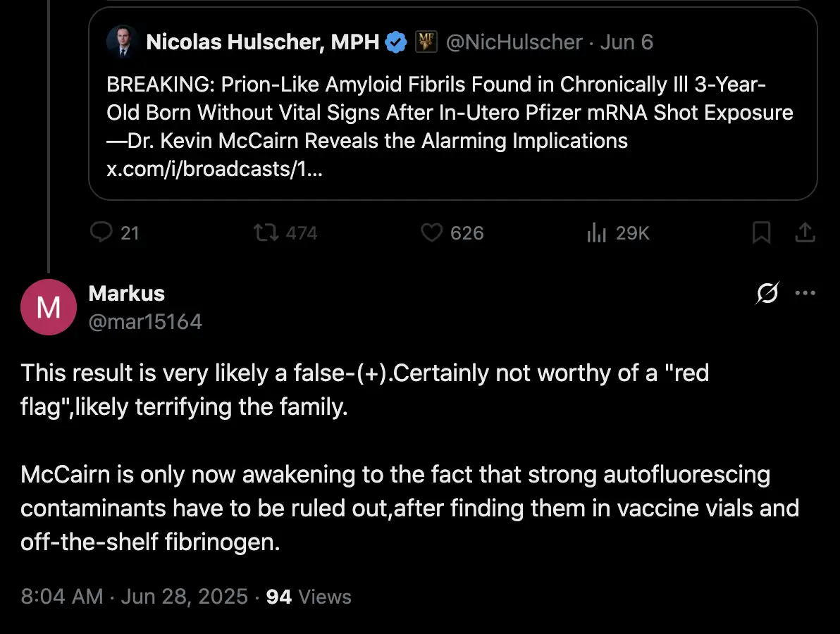View the 94 Views count
This screenshot has width=840, height=634.
[309, 597]
